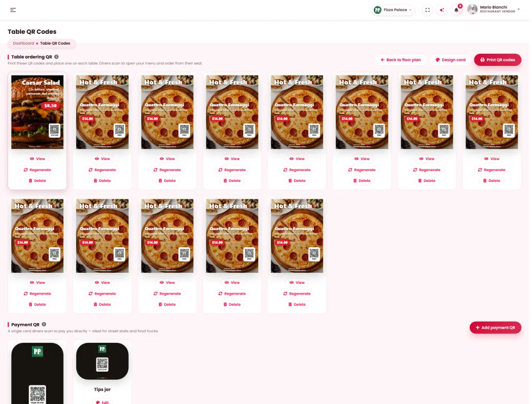This screenshot has height=404, width=532.
Task: Click Mario Bianchi's profile avatar
Action: point(472,9)
